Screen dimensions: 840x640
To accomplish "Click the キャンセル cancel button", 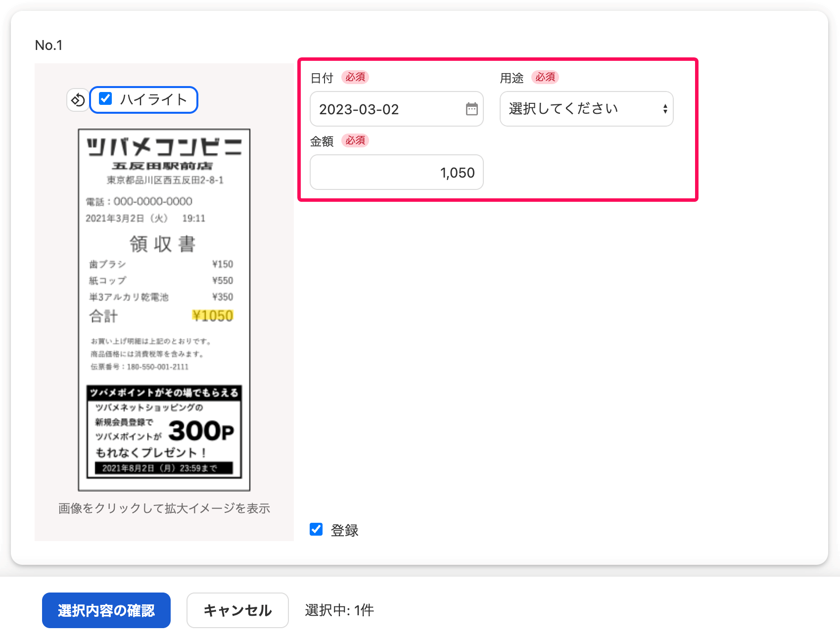I will point(237,610).
